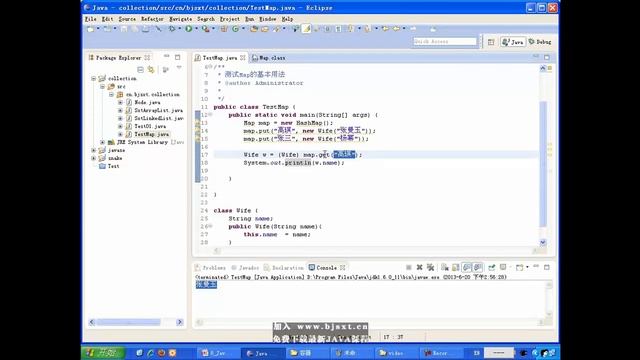
Task: Open the Project menu
Action: (x=230, y=19)
